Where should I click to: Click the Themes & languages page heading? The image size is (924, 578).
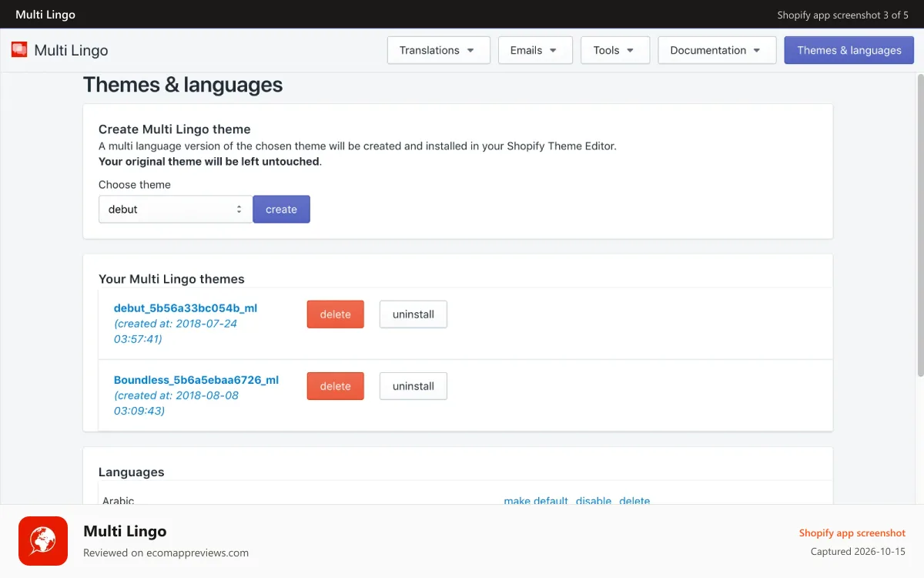tap(182, 85)
